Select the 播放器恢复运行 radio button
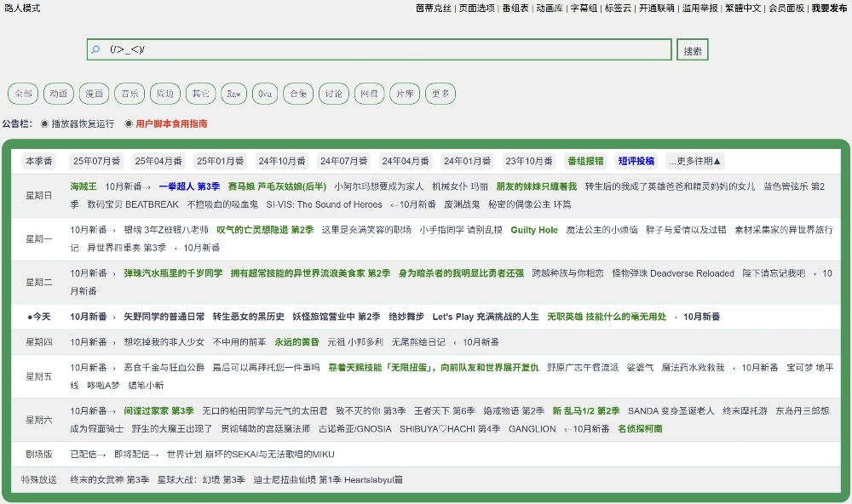This screenshot has width=852, height=504. pyautogui.click(x=44, y=123)
